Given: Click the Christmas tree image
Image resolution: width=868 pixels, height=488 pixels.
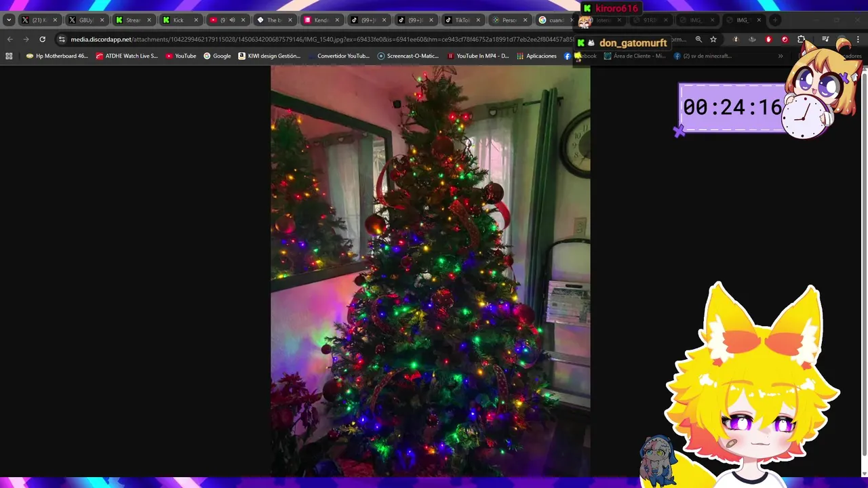Looking at the screenshot, I should point(431,271).
